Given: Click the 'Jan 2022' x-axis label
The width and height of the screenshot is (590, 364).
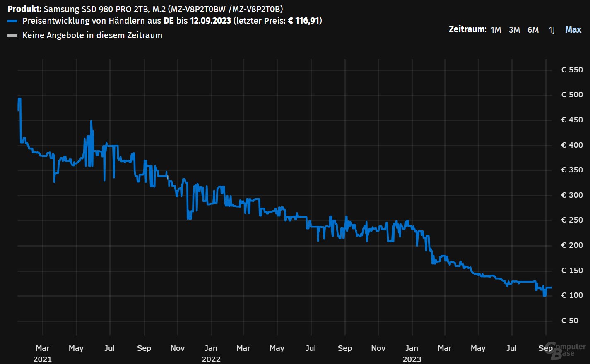Looking at the screenshot, I should (x=211, y=354).
